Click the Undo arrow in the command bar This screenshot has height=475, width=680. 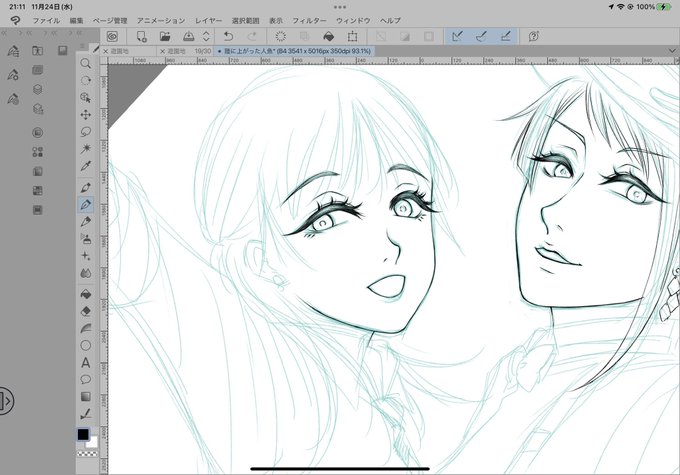(229, 36)
